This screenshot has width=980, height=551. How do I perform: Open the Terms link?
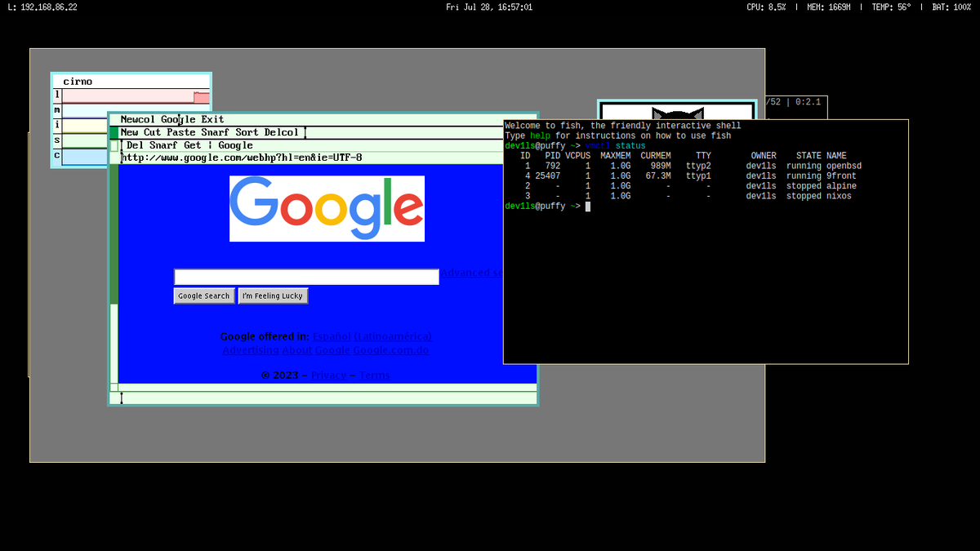[x=375, y=375]
